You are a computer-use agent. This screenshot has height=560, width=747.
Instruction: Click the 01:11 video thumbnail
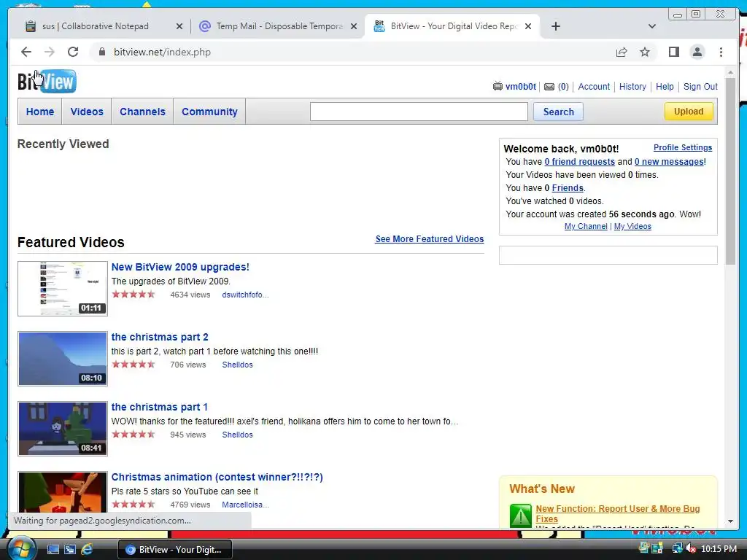63,289
